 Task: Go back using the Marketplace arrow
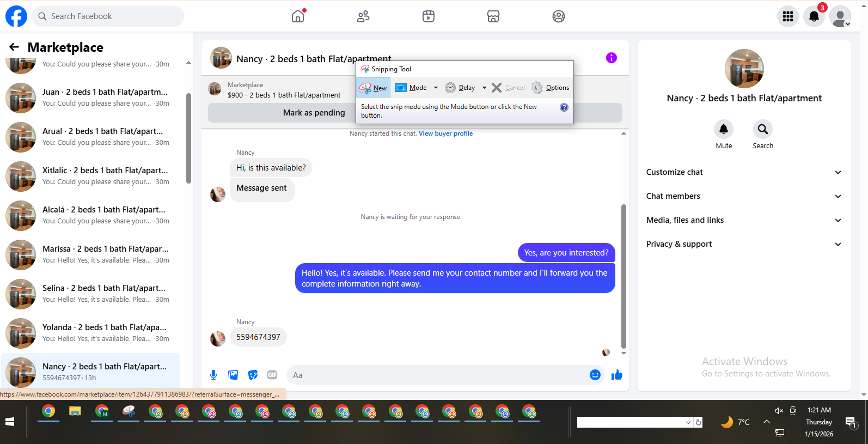pyautogui.click(x=14, y=47)
